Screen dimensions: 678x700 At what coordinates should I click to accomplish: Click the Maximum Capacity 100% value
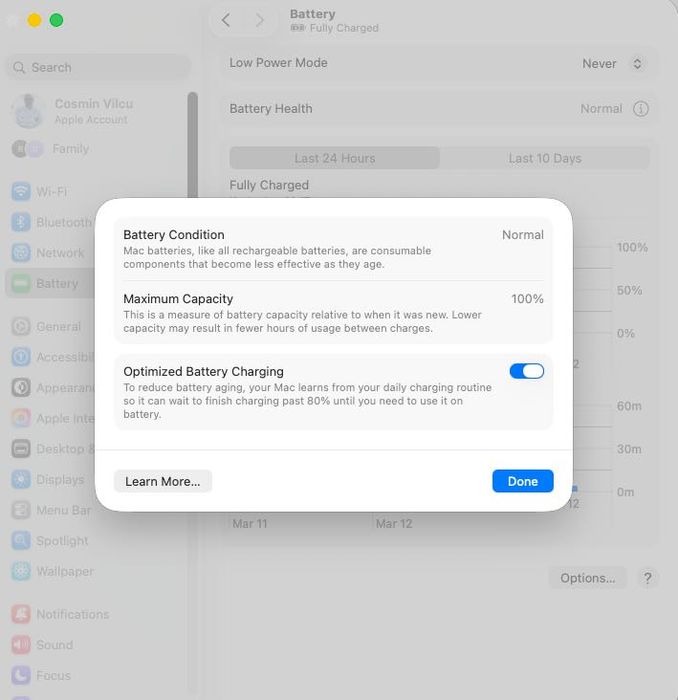click(527, 299)
